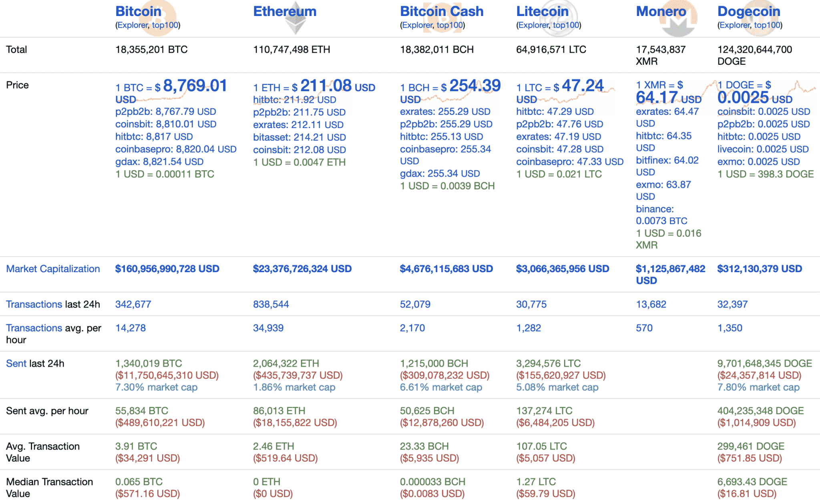Image resolution: width=820 pixels, height=504 pixels.
Task: Click Ethereum price 211.08 USD
Action: coord(338,86)
